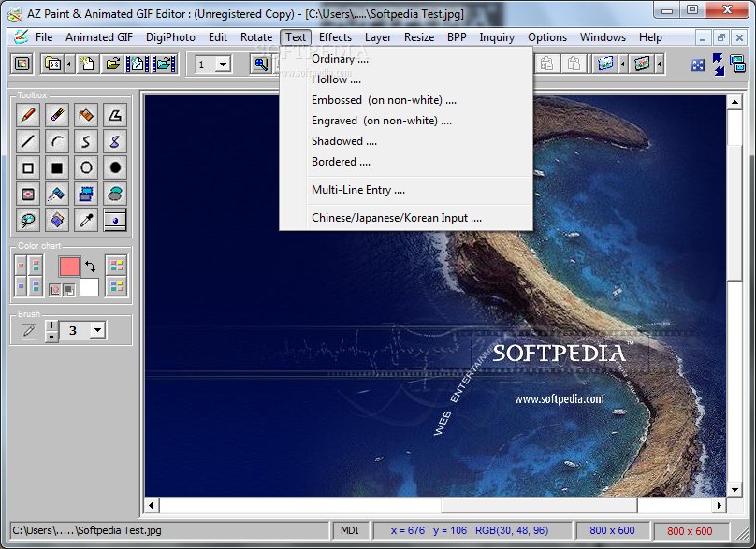Viewport: 756px width, 549px height.
Task: Click the open animation filmstrip folder icon
Action: (x=165, y=64)
